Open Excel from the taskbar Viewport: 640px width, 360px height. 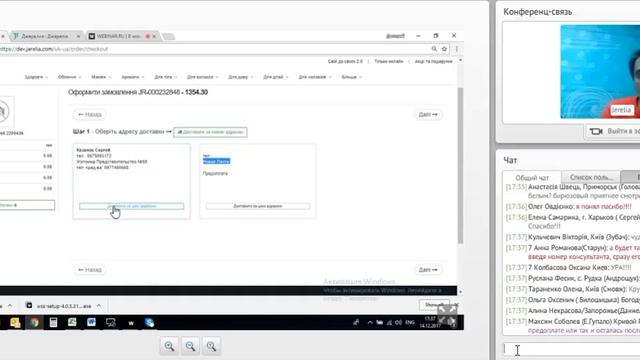click(x=72, y=322)
